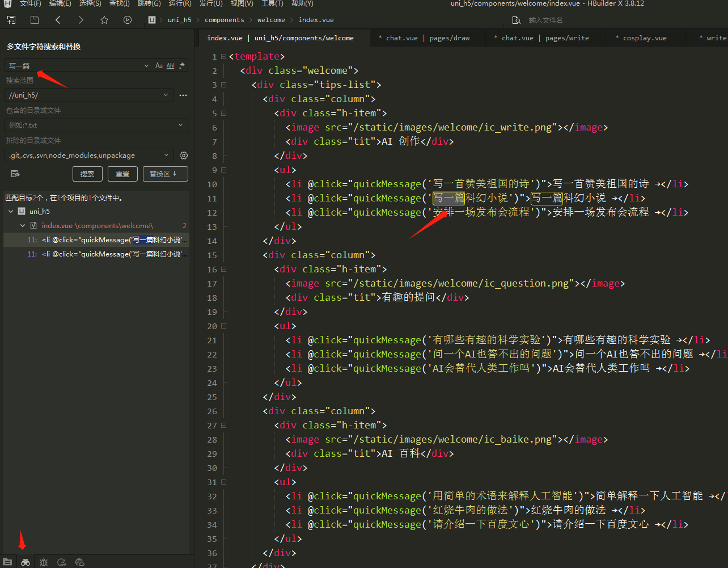Toggle match case (Aa) option
The height and width of the screenshot is (568, 728).
point(159,66)
